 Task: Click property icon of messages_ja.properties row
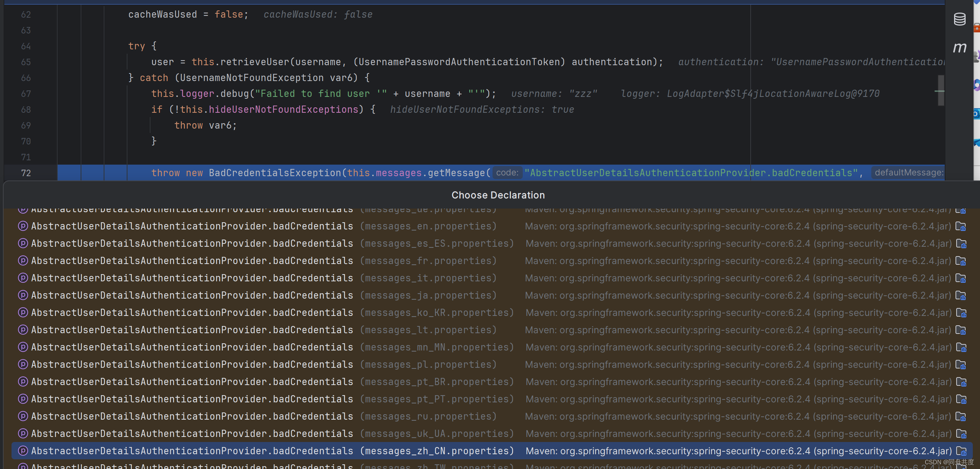pos(23,295)
